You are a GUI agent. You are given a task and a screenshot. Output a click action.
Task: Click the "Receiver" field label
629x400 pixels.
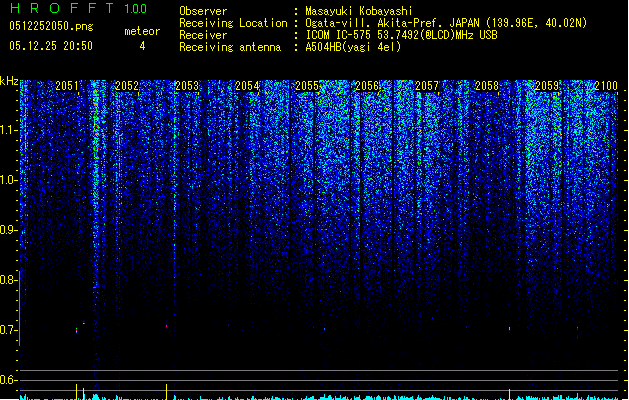(x=203, y=35)
